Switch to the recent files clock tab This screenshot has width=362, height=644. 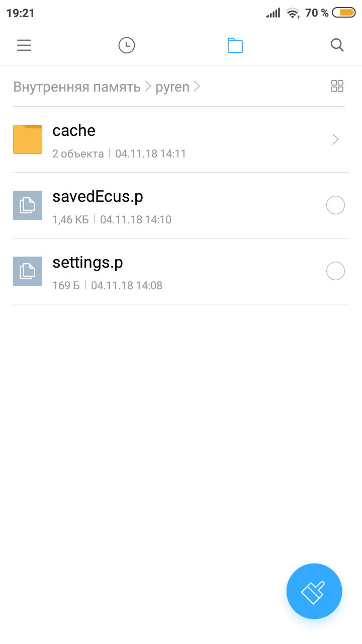point(127,45)
